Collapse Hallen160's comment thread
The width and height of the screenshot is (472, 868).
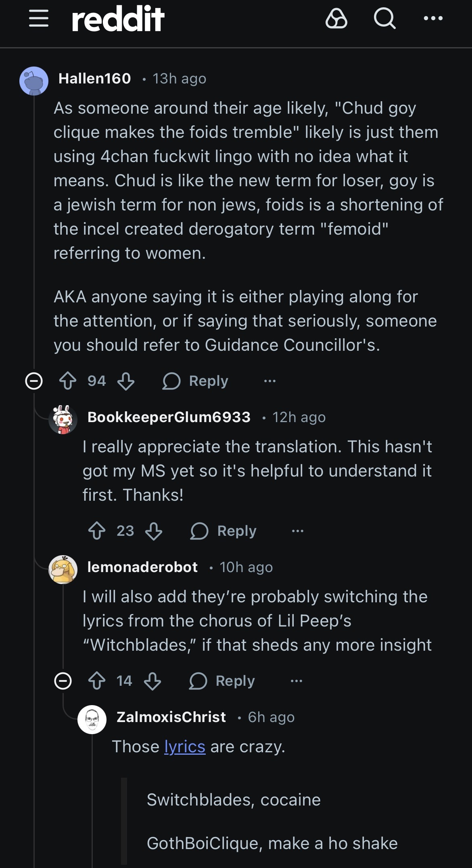pyautogui.click(x=34, y=381)
